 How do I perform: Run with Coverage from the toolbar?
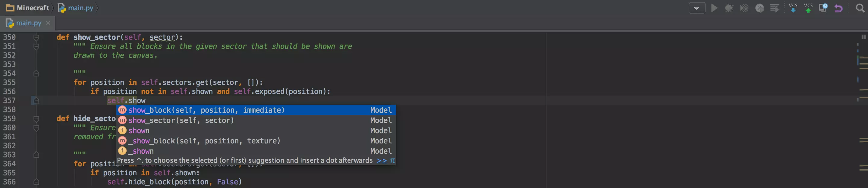click(x=744, y=8)
